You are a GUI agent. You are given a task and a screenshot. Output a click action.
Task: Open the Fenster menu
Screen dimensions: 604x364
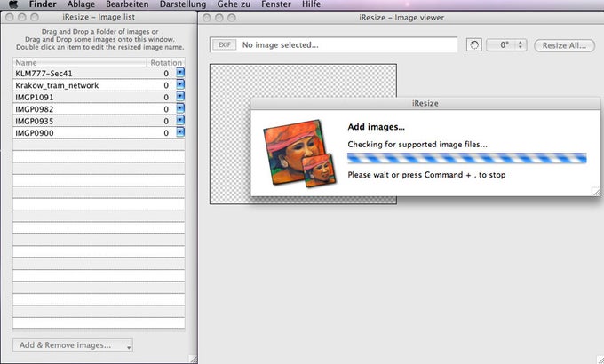coord(276,4)
